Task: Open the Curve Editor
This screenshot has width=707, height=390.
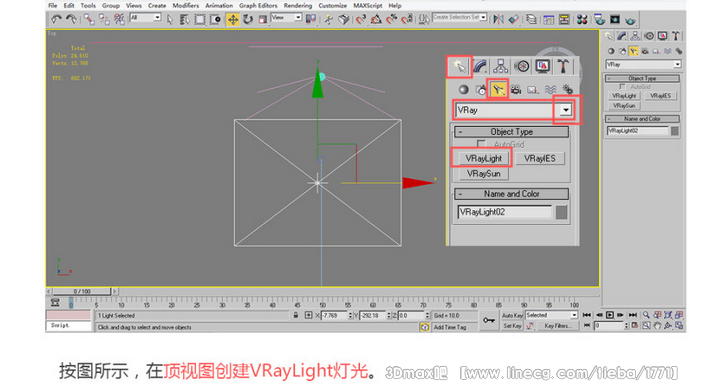Action: tap(549, 19)
